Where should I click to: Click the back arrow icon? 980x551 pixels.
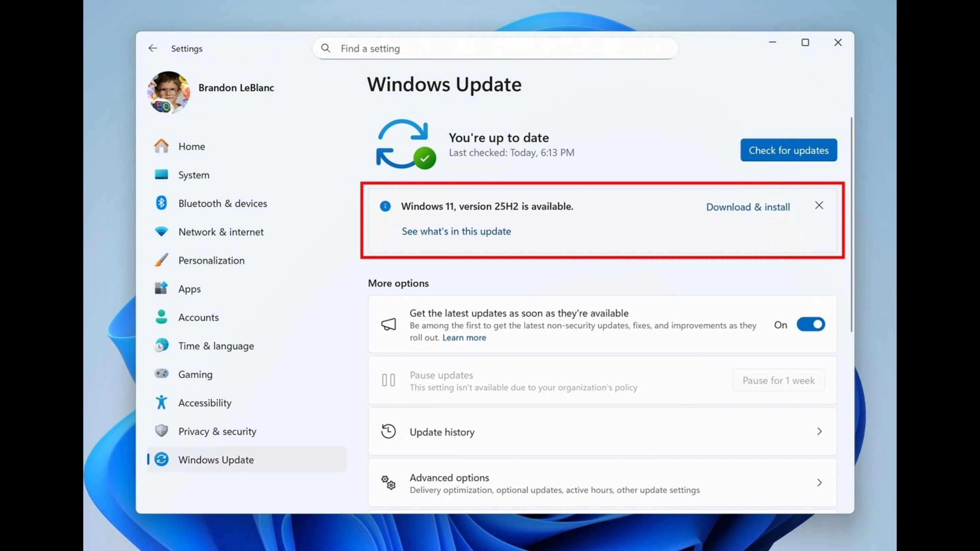pos(152,48)
